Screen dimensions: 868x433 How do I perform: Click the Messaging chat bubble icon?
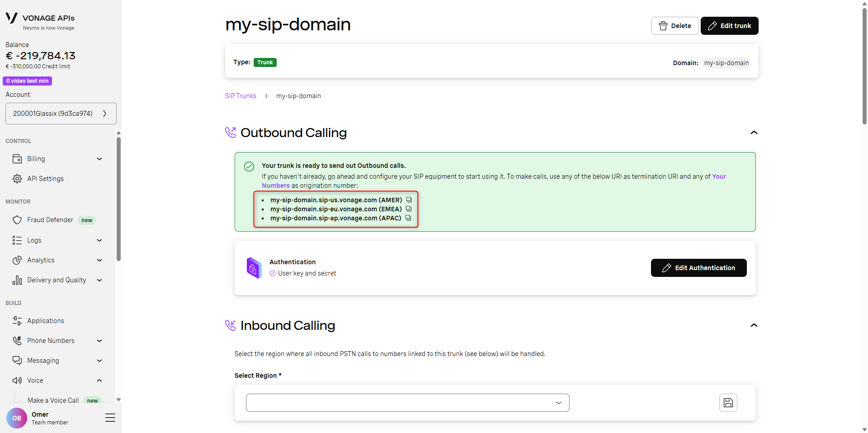coord(17,361)
